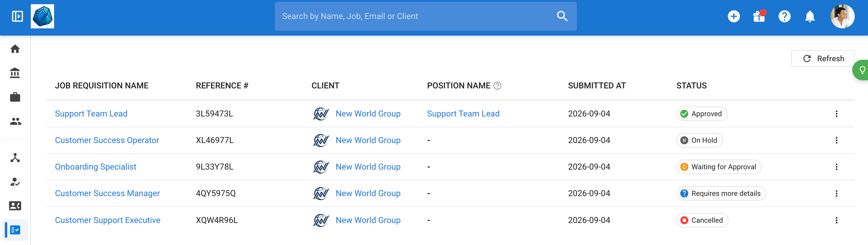Open New World Group client for reference 3L59473L

coord(368,114)
